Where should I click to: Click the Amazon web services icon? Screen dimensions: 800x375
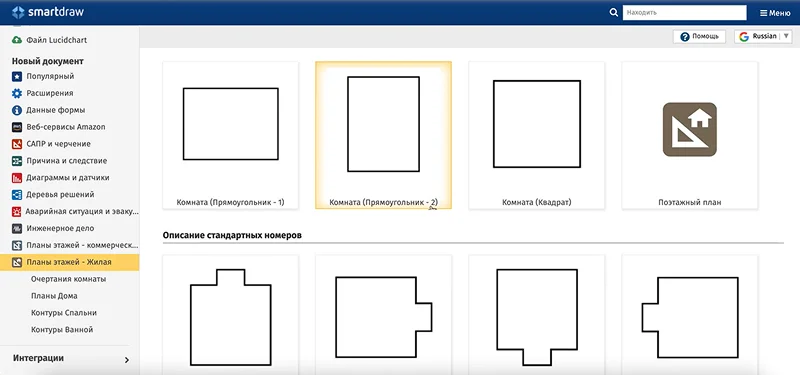(17, 127)
